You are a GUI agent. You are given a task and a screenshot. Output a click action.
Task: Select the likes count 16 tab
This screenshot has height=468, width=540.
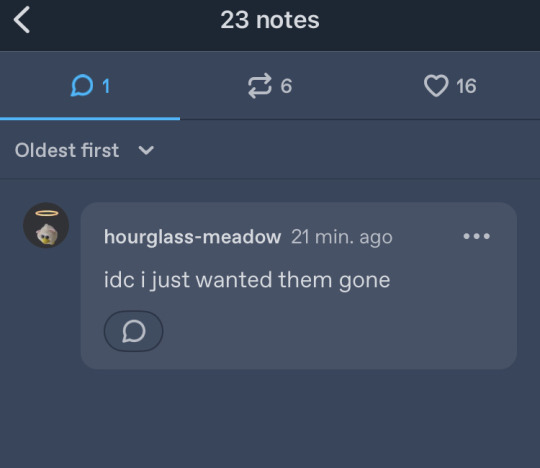(x=450, y=86)
